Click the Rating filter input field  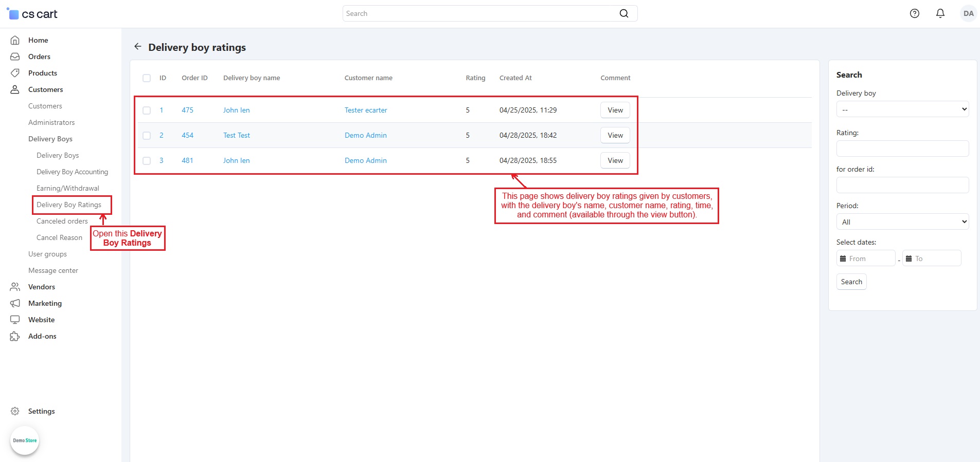tap(902, 149)
